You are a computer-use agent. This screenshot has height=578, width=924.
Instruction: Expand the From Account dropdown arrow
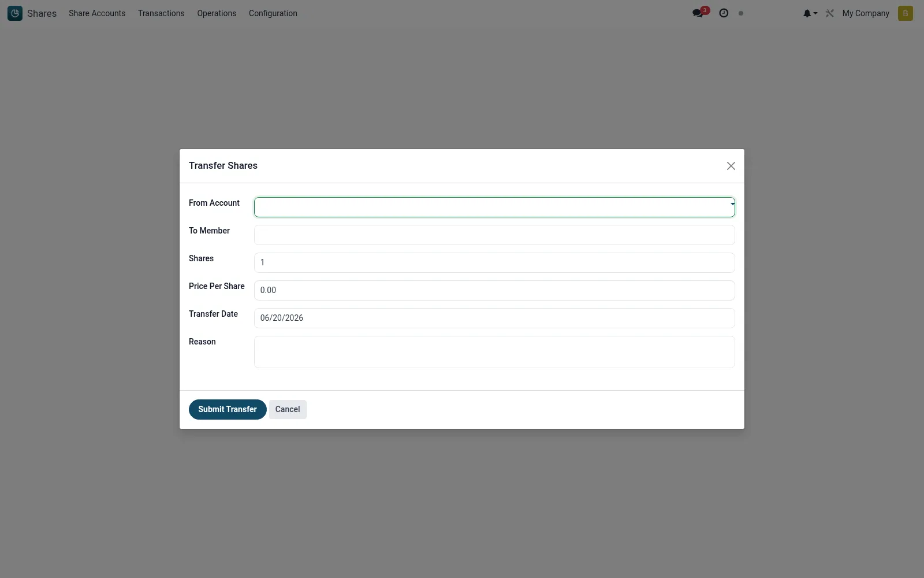click(x=732, y=203)
